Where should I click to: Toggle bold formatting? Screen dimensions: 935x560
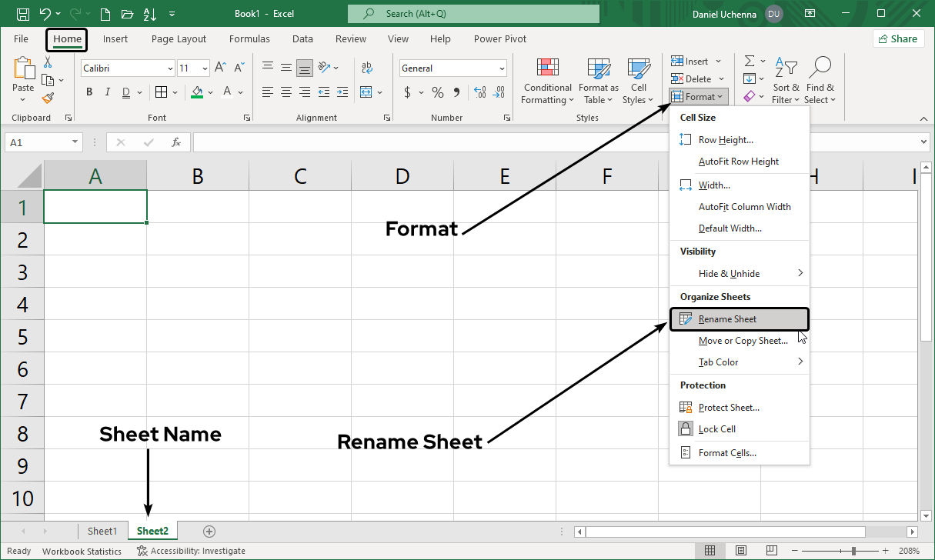point(88,92)
